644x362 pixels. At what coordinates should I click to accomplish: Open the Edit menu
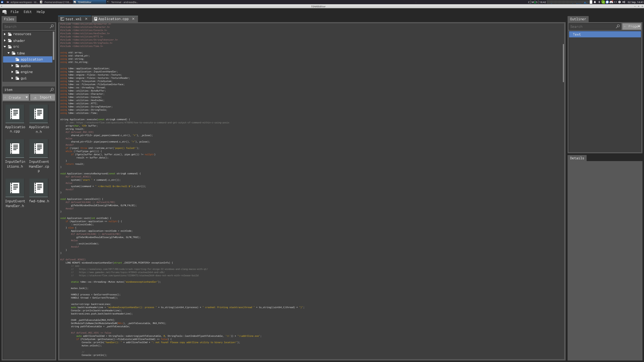click(28, 12)
